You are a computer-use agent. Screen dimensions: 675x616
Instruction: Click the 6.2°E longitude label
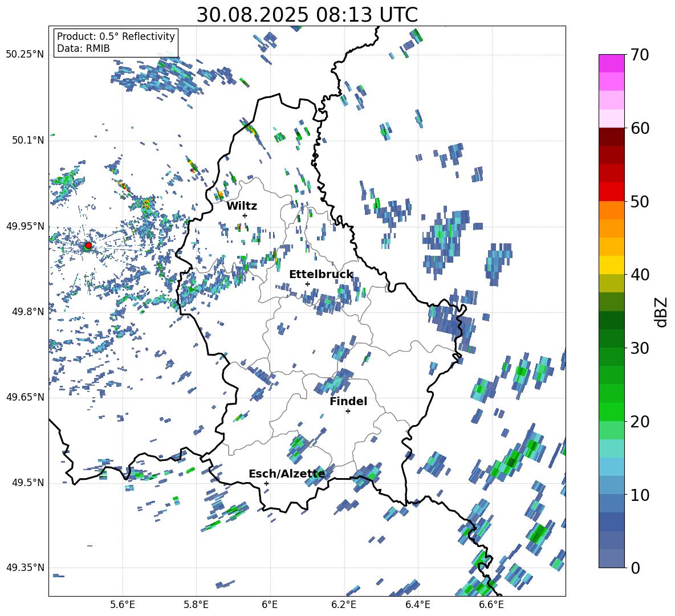pos(344,605)
